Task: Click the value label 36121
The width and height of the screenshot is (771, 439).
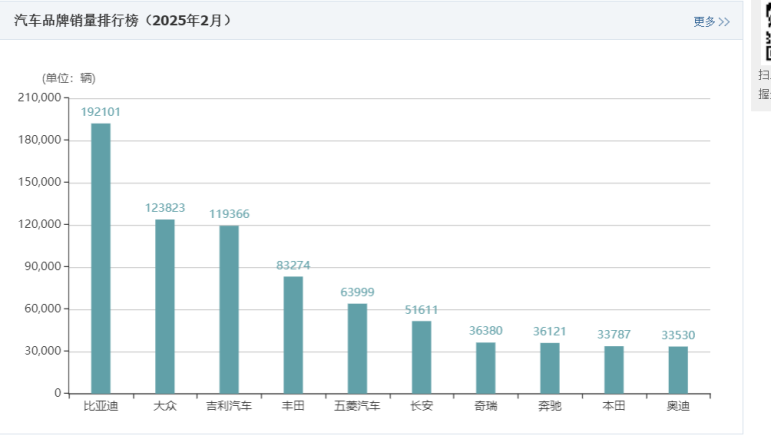Action: 550,332
